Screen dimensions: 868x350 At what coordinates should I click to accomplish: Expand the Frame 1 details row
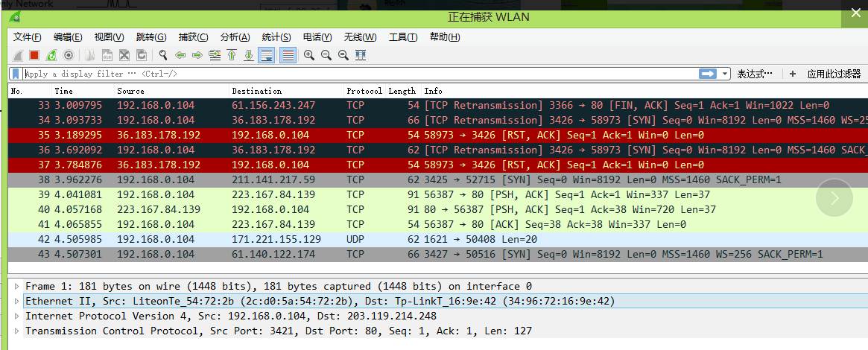click(16, 286)
